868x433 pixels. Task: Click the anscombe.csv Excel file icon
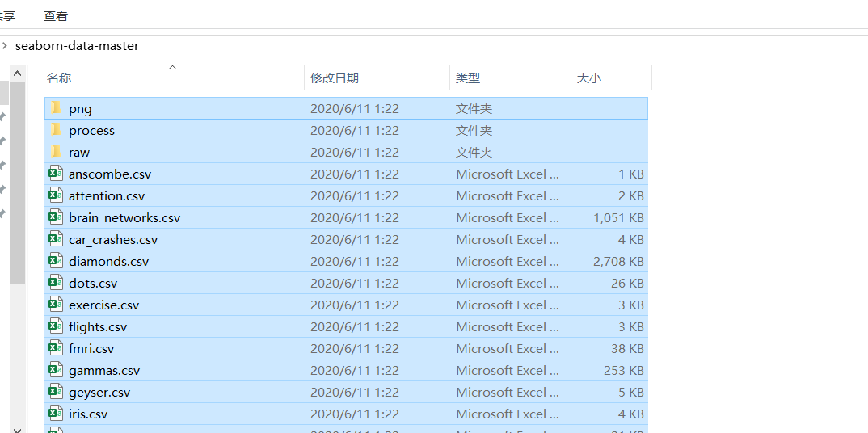55,174
